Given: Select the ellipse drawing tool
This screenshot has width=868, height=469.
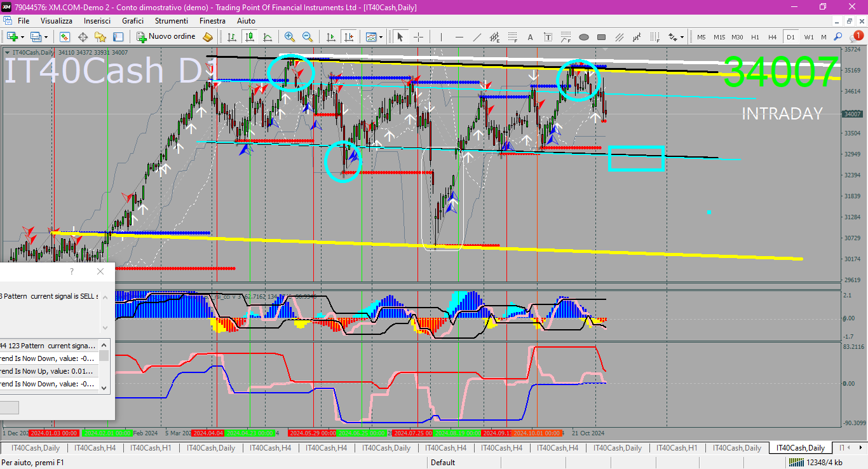Looking at the screenshot, I should [x=584, y=37].
